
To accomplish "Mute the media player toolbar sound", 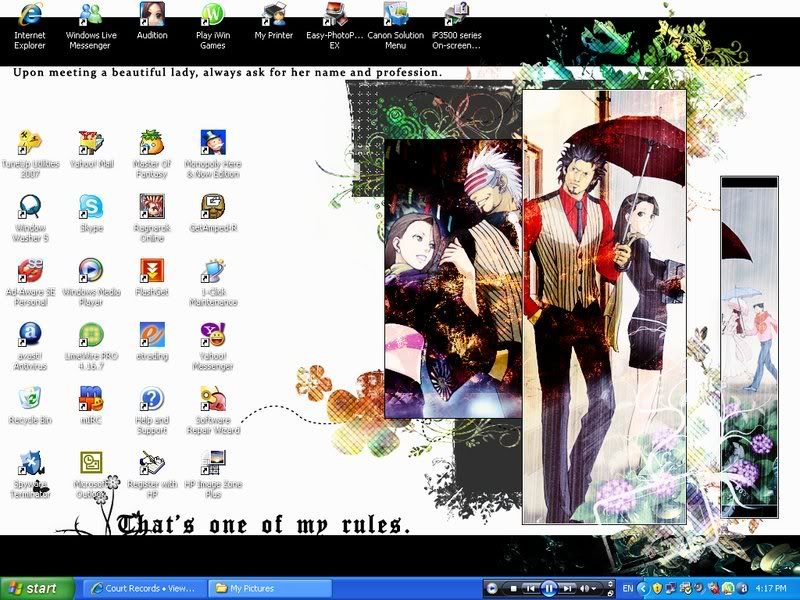I will pos(584,589).
